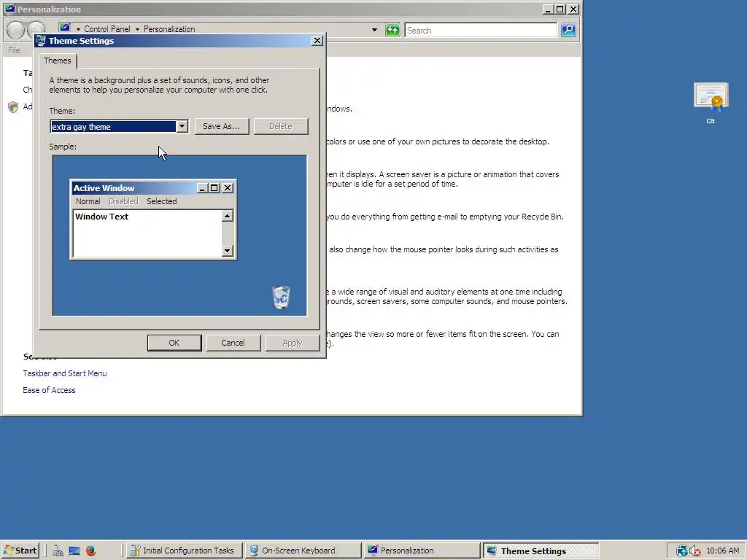Click Control Panel breadcrumb in address bar
Viewport: 747px width, 560px height.
pyautogui.click(x=107, y=29)
